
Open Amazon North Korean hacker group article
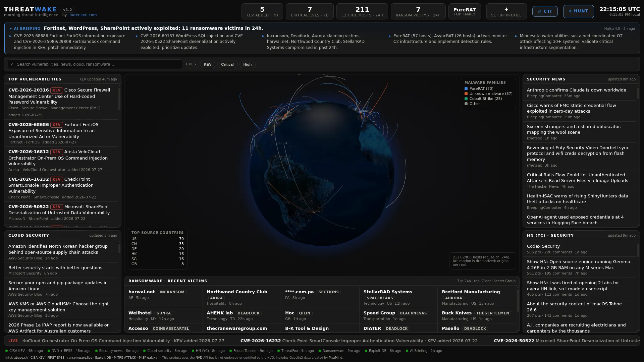coord(61,252)
